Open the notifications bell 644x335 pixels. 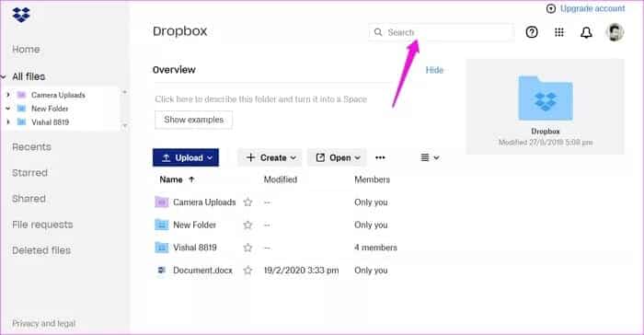(586, 32)
